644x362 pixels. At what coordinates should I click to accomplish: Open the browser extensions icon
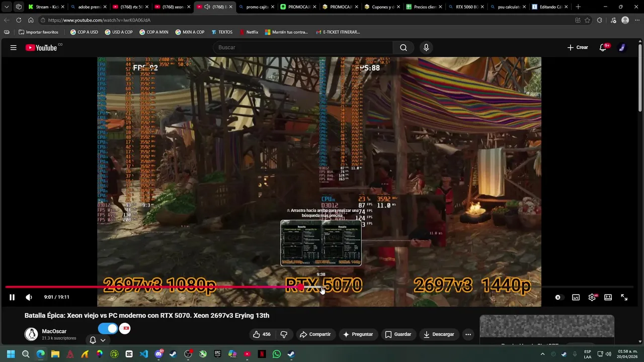[x=599, y=20]
